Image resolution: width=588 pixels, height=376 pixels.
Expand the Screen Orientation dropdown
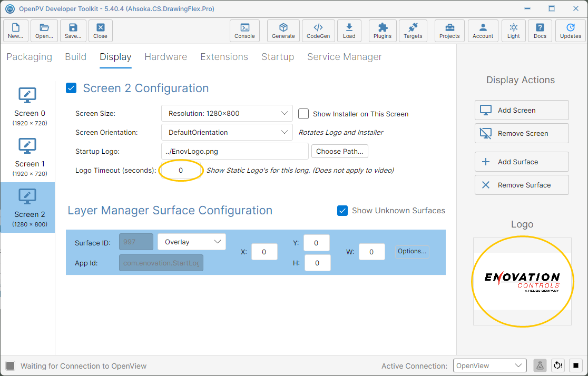coord(227,132)
